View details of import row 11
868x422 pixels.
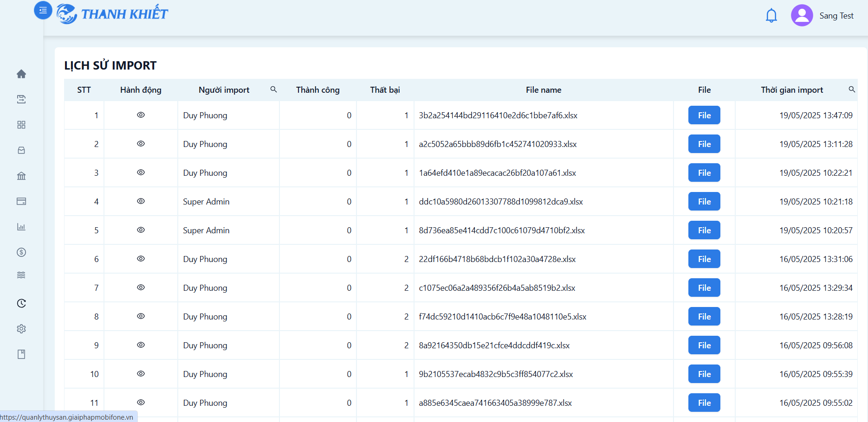pyautogui.click(x=141, y=403)
